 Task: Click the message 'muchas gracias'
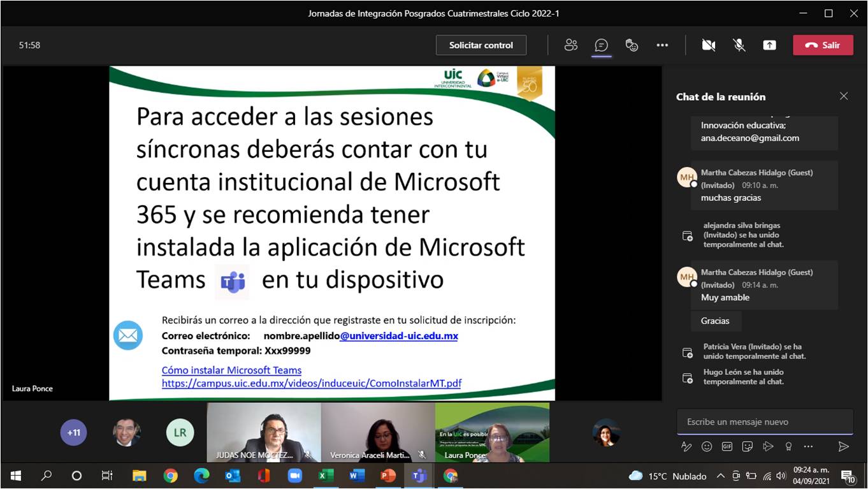(731, 198)
